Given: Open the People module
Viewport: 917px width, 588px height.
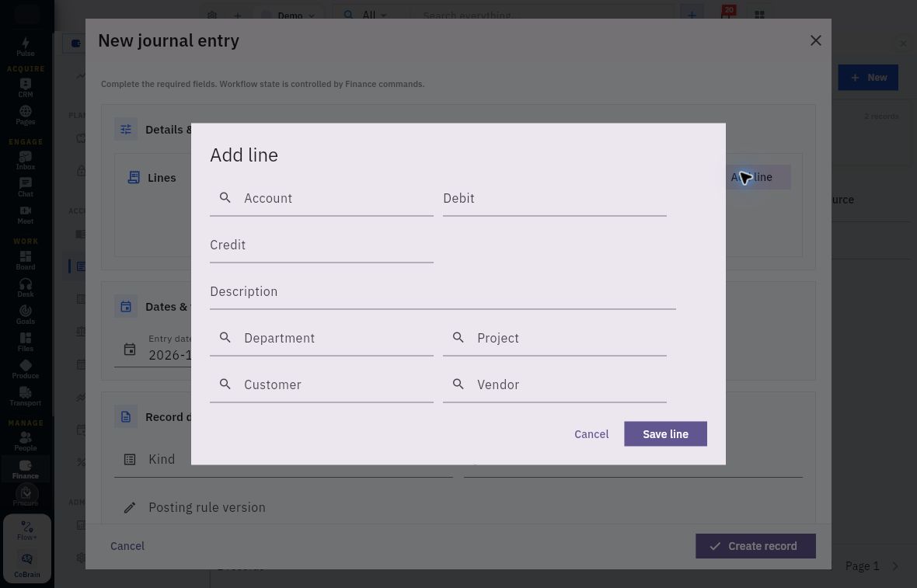Looking at the screenshot, I should tap(25, 441).
